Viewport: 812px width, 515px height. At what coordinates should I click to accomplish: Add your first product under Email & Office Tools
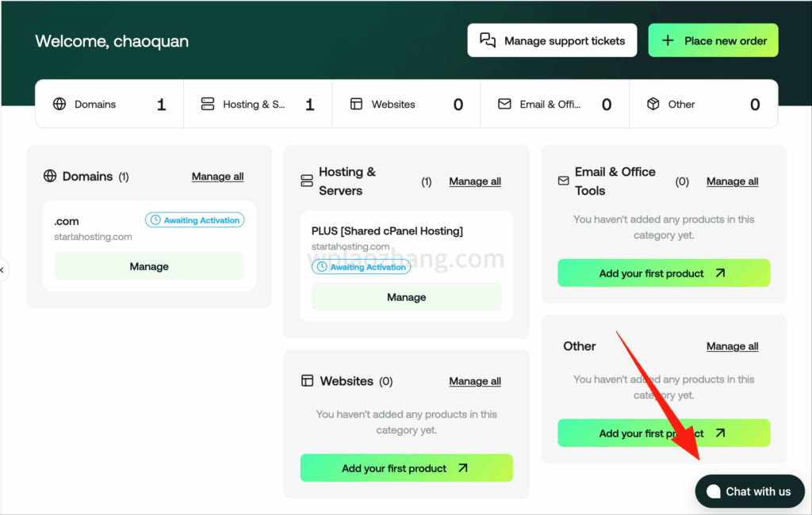pos(663,273)
